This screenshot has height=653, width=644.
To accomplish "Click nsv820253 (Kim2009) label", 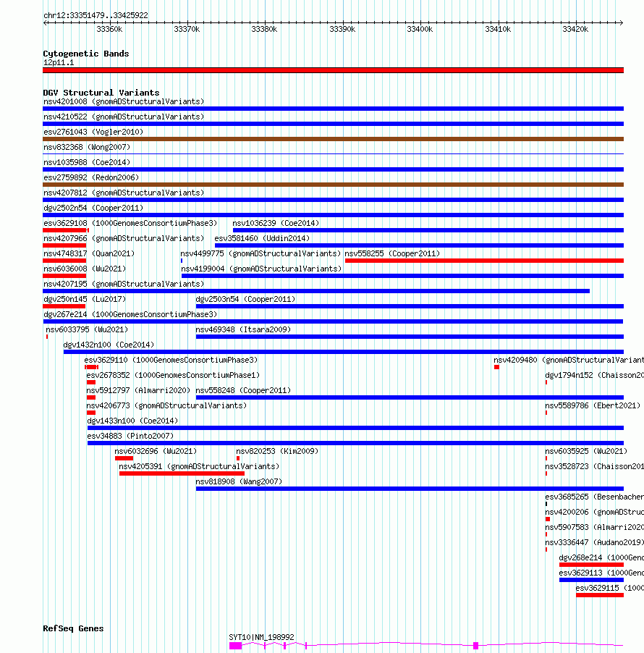I will point(277,452).
